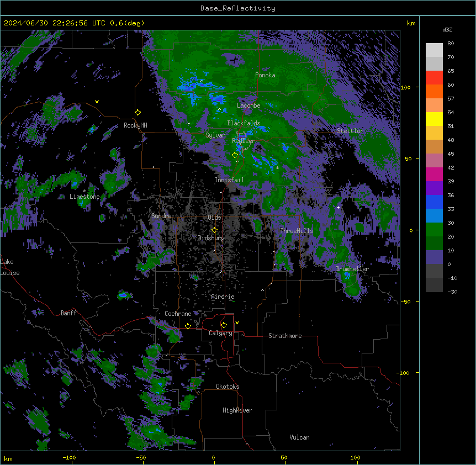Image resolution: width=476 pixels, height=465 pixels.
Task: Click the Base_Reflectivity title text
Action: point(238,8)
